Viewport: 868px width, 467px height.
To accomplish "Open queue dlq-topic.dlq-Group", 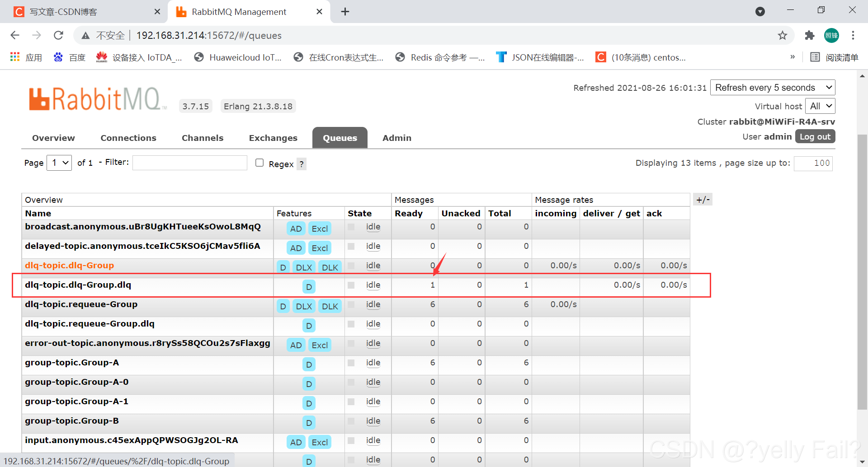I will click(x=69, y=266).
